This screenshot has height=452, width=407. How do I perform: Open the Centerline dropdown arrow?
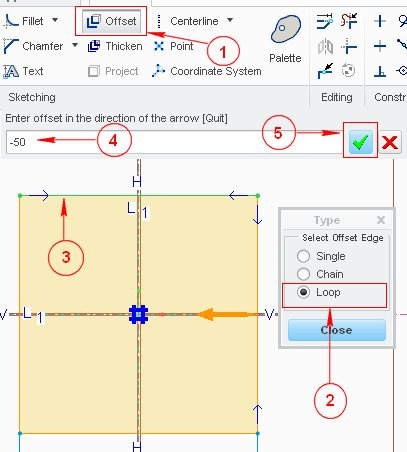(230, 20)
